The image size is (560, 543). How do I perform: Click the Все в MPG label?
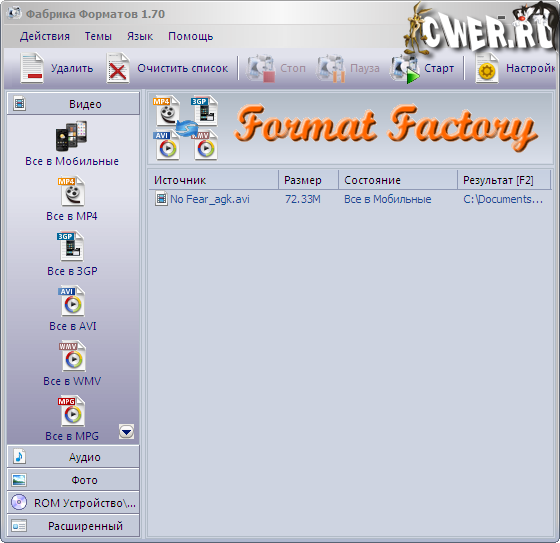click(72, 436)
